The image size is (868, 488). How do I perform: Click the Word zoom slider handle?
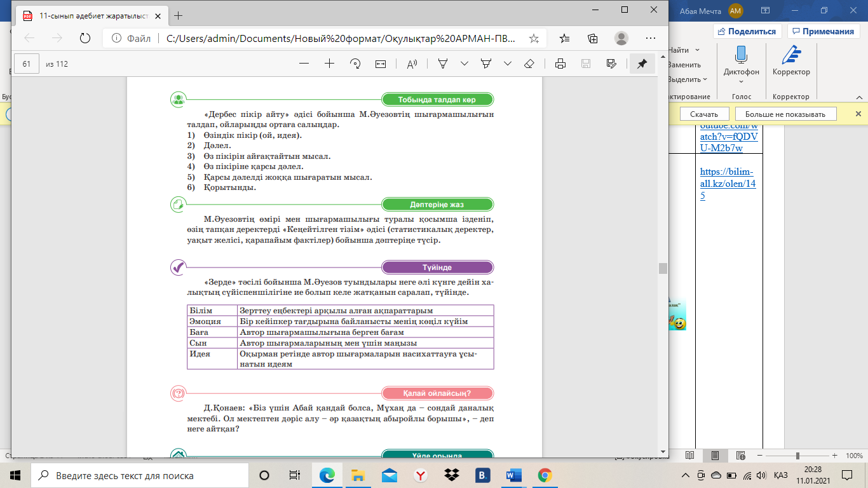pyautogui.click(x=797, y=456)
